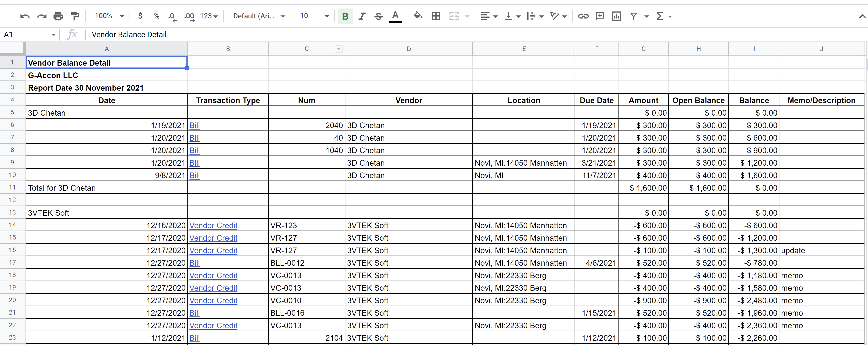Format as percent
This screenshot has height=345, width=868.
tap(157, 16)
